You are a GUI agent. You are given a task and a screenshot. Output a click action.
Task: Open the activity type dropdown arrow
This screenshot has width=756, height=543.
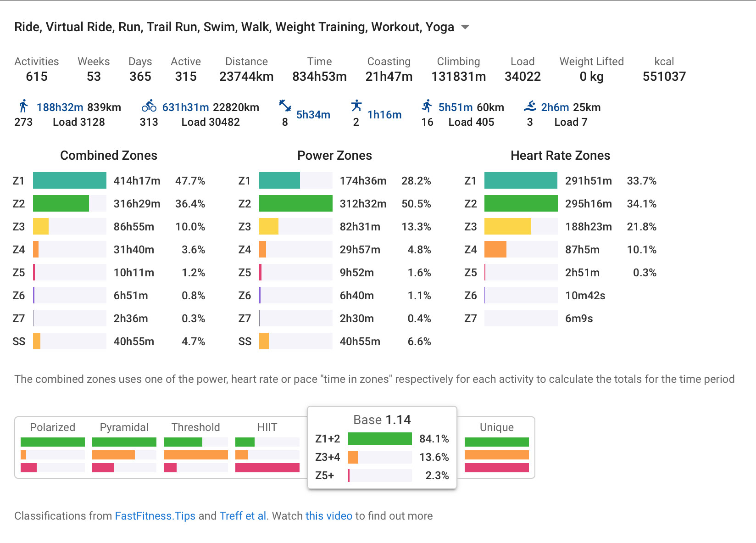(465, 27)
